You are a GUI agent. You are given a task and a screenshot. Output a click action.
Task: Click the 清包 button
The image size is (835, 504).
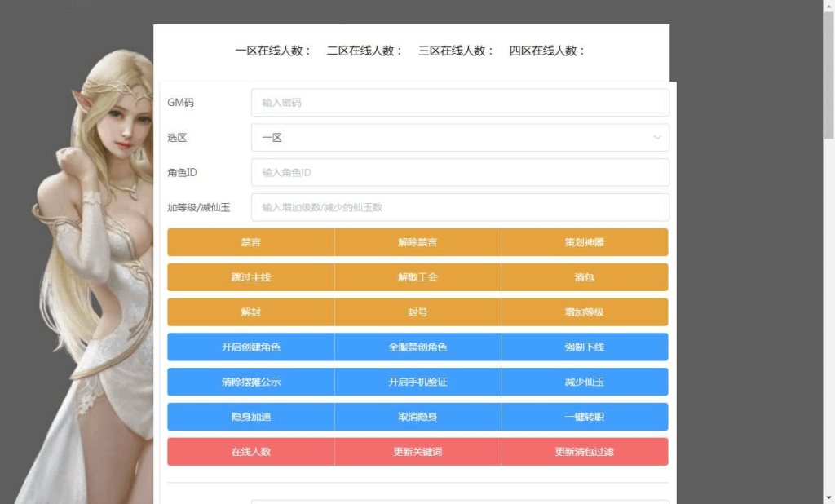(x=584, y=277)
